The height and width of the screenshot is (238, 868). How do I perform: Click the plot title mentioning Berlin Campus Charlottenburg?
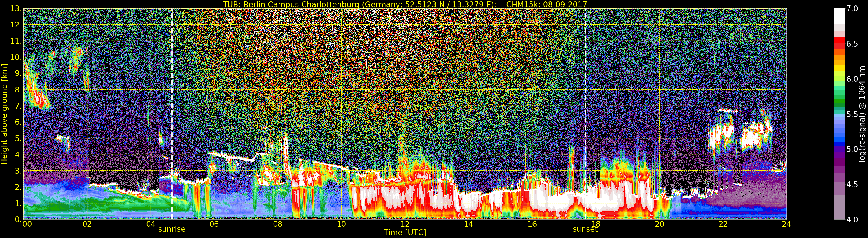coord(405,4)
